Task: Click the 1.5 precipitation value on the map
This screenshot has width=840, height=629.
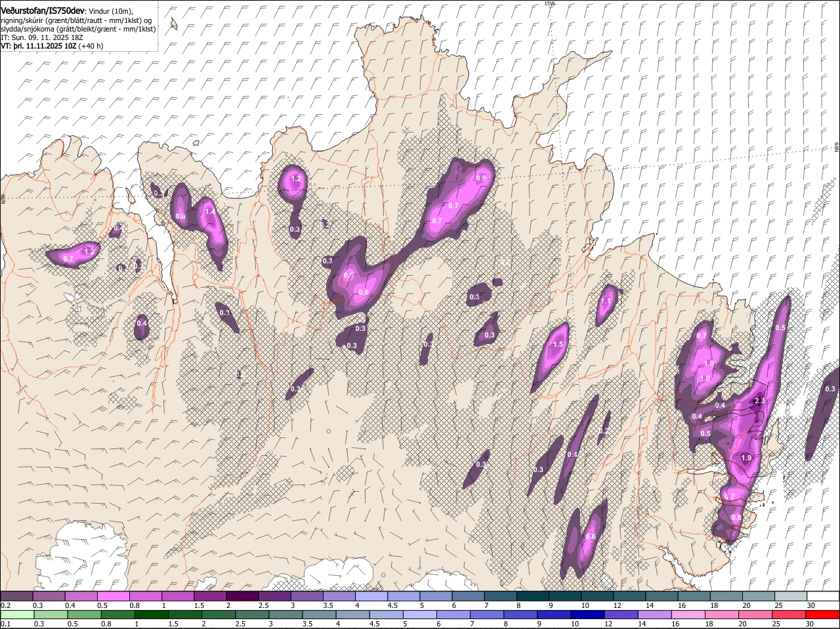Action: 558,345
